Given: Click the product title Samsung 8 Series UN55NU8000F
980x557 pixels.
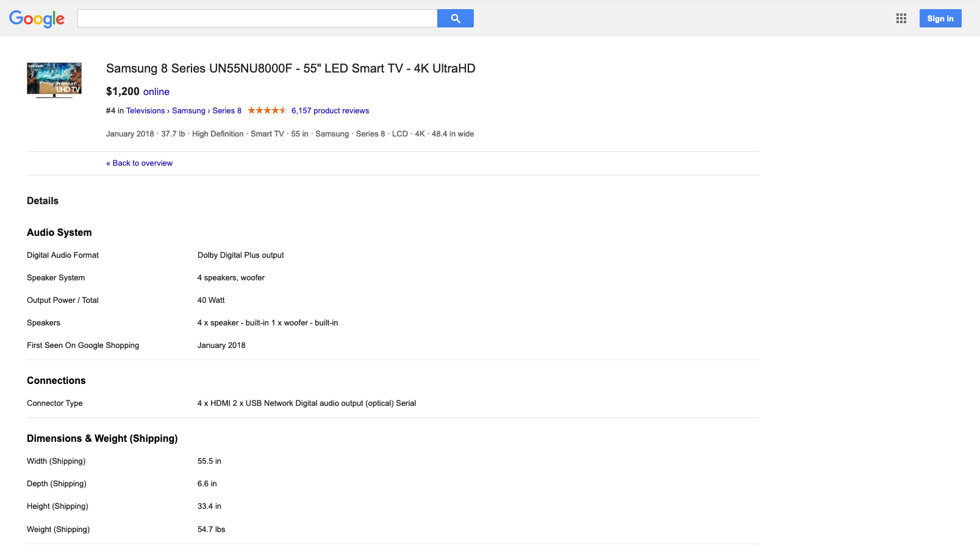Looking at the screenshot, I should click(x=291, y=68).
